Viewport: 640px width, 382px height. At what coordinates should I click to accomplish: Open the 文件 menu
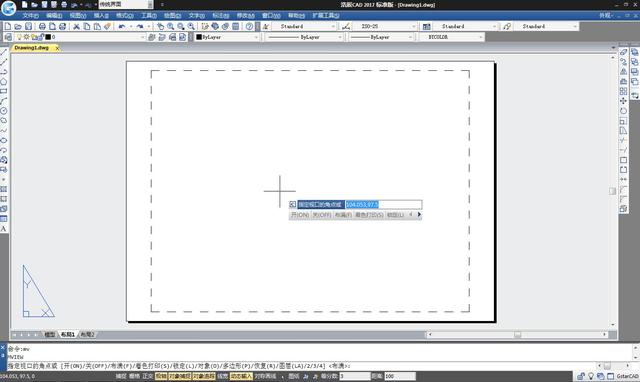[x=31, y=16]
